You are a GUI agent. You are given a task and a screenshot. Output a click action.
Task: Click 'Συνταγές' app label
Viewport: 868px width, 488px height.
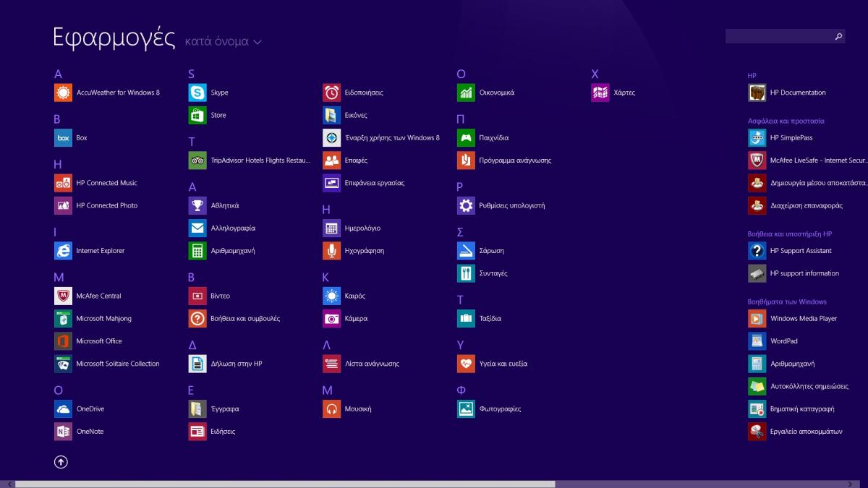click(x=493, y=273)
